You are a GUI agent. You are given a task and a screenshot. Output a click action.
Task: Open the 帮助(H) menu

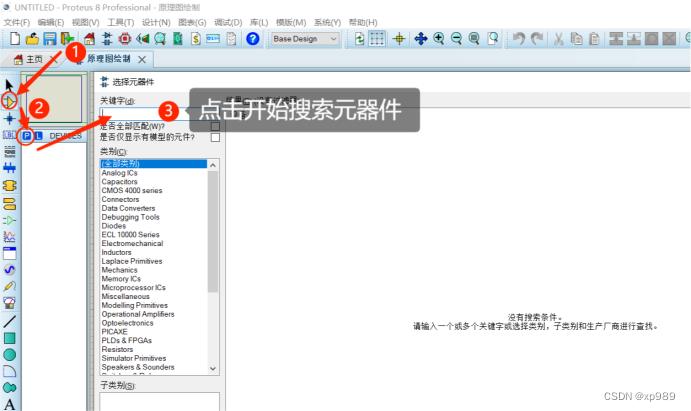click(x=363, y=22)
